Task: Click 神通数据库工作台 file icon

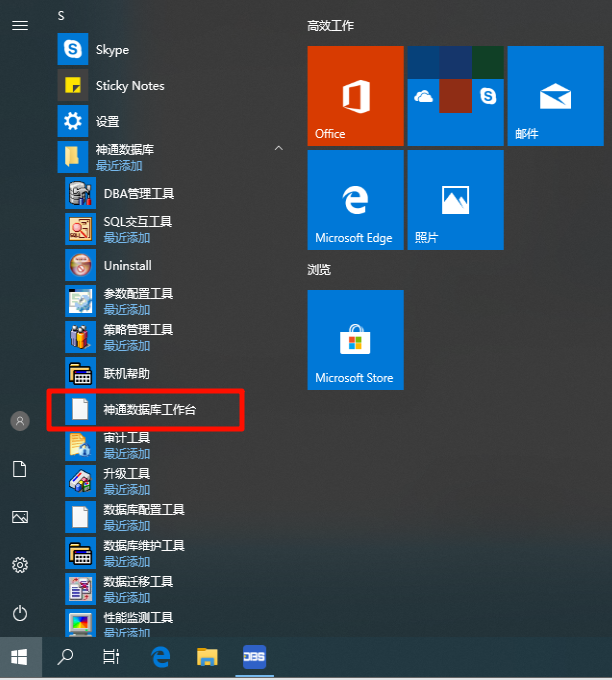Action: click(80, 409)
